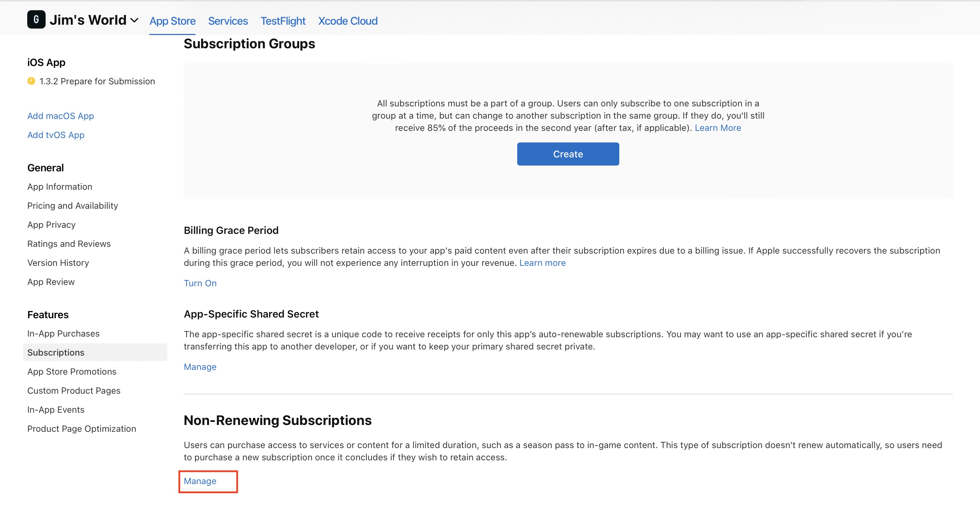Image resolution: width=980 pixels, height=512 pixels.
Task: Expand the Jim's World app dropdown chevron
Action: coord(134,20)
